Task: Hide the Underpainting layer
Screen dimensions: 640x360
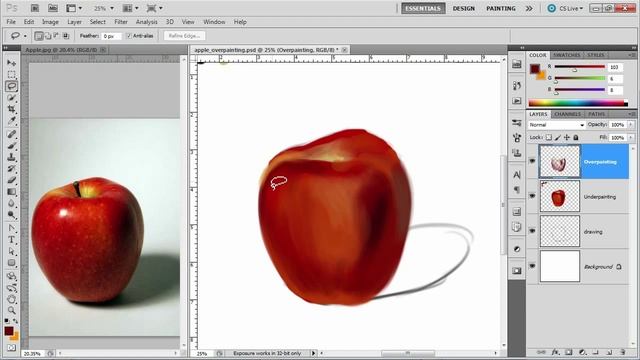Action: pos(532,196)
